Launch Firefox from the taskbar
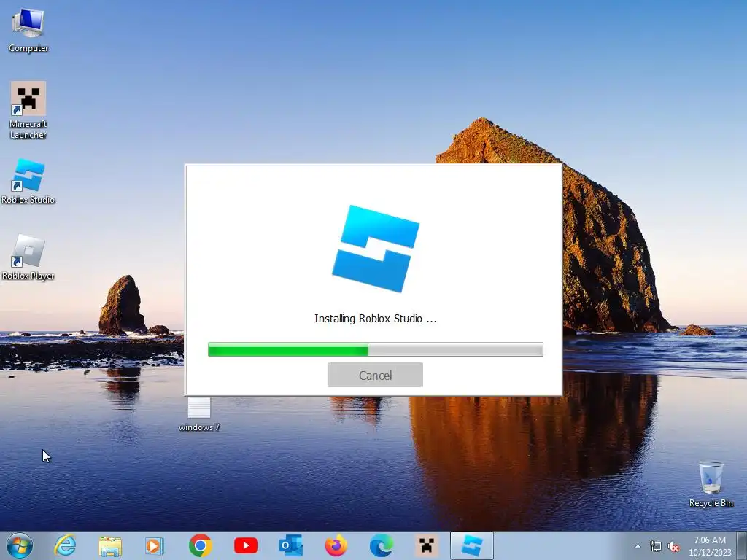The height and width of the screenshot is (560, 747). (336, 545)
